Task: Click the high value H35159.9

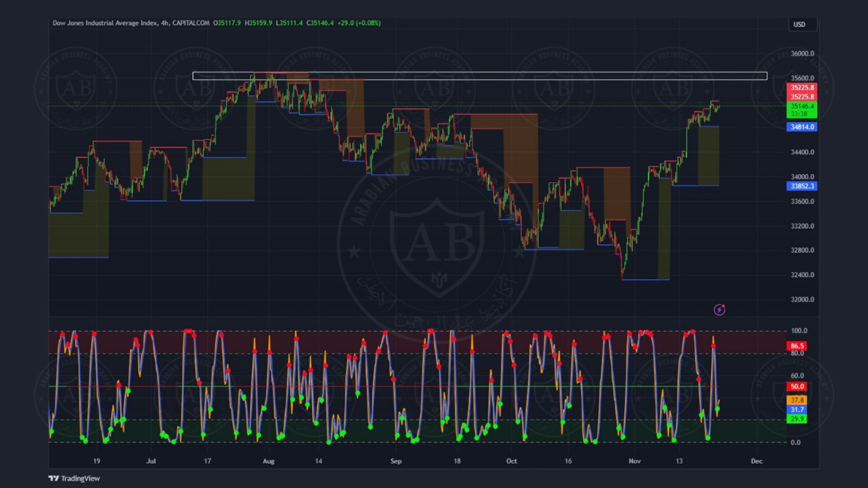Action: [258, 23]
